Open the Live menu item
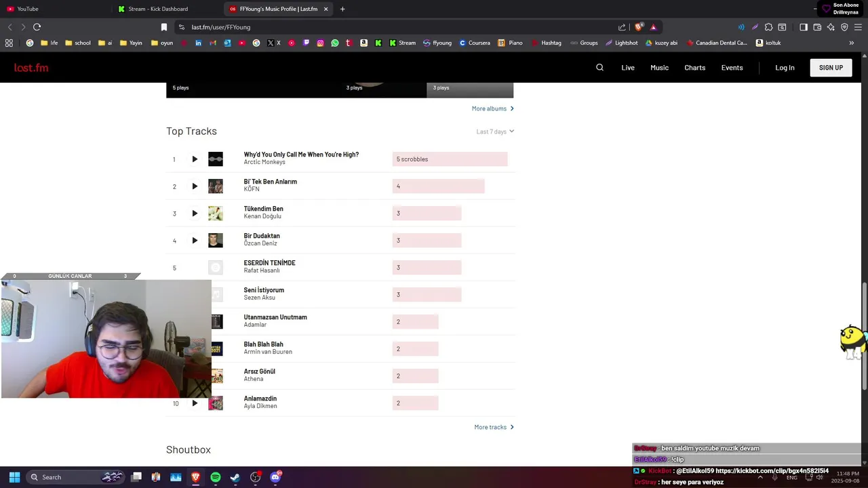Viewport: 868px width, 488px height. [628, 68]
